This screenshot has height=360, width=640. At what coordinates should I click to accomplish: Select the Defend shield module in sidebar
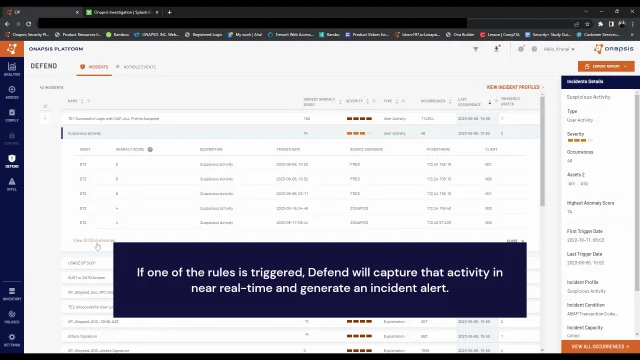[x=12, y=161]
